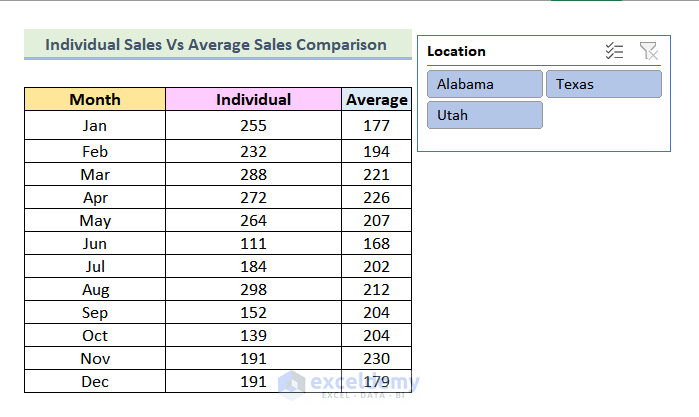Select the Month column header cell

click(95, 99)
